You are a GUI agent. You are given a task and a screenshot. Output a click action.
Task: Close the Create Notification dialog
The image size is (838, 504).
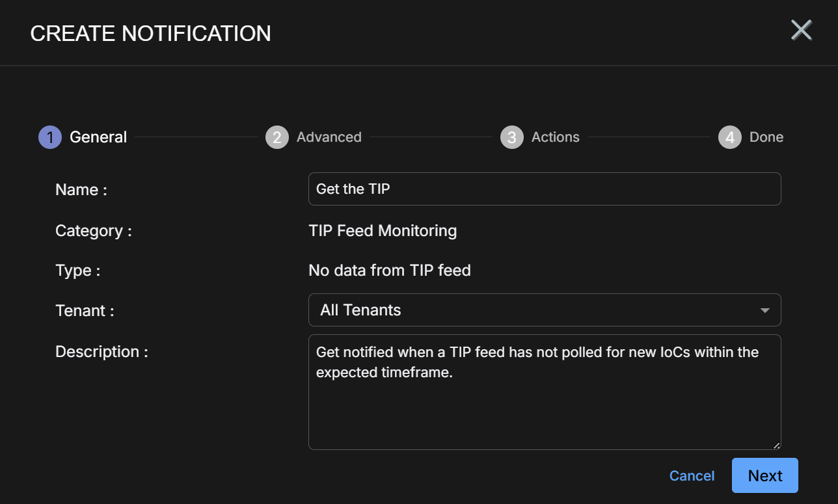point(801,30)
